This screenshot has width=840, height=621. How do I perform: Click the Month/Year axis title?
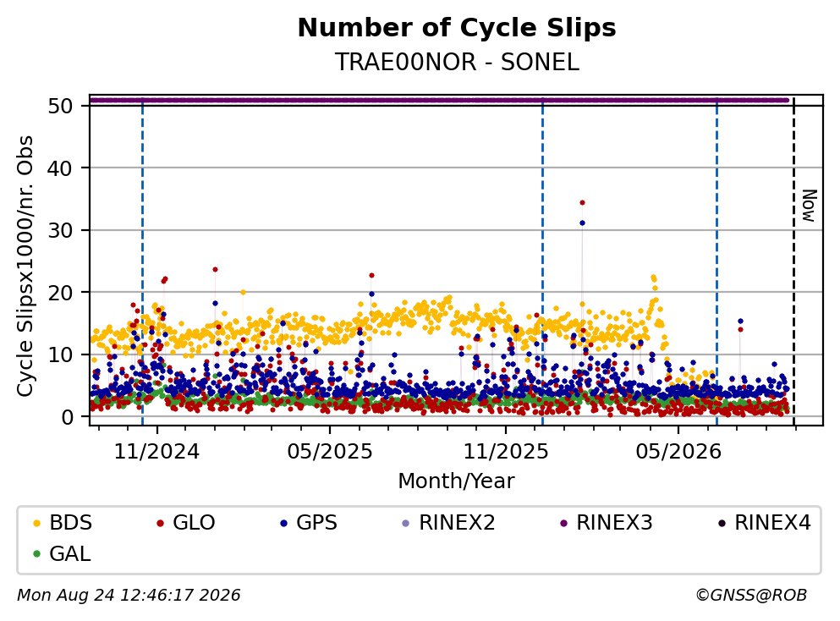tap(457, 481)
